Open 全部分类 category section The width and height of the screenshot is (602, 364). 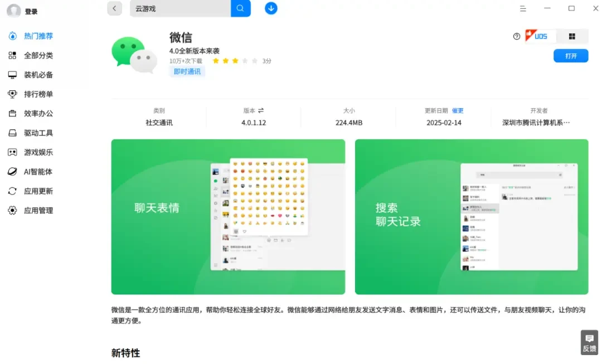[31, 55]
